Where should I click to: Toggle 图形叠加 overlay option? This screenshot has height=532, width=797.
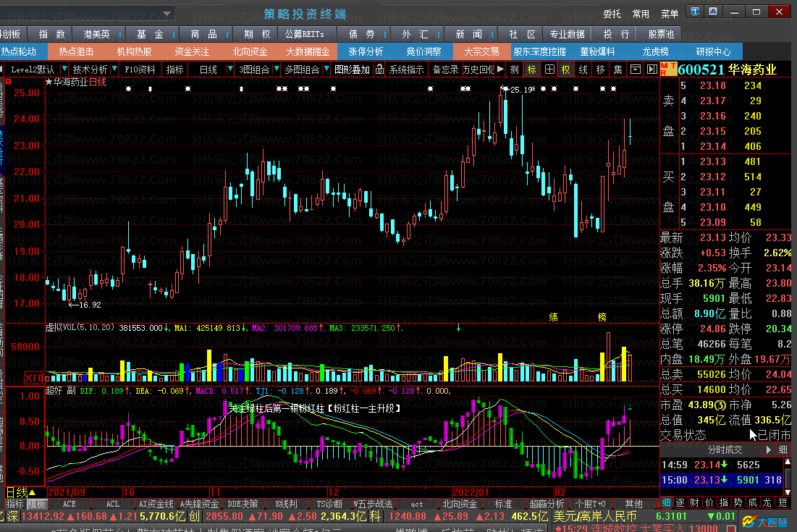coord(352,69)
